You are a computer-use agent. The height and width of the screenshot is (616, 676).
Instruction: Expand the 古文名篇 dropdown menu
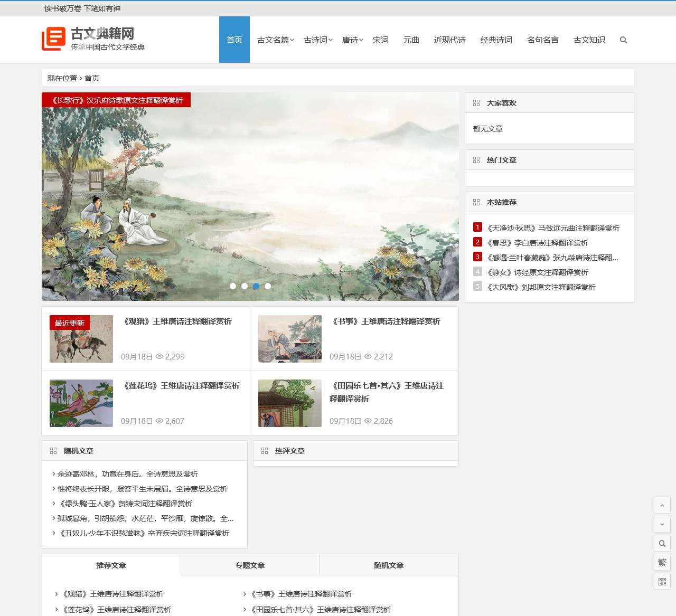tap(275, 40)
